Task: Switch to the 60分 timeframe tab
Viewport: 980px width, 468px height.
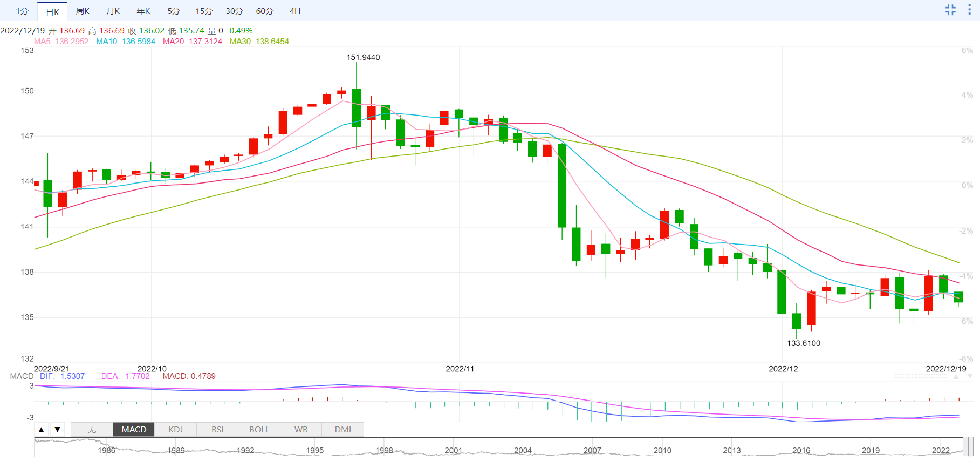Action: [264, 11]
